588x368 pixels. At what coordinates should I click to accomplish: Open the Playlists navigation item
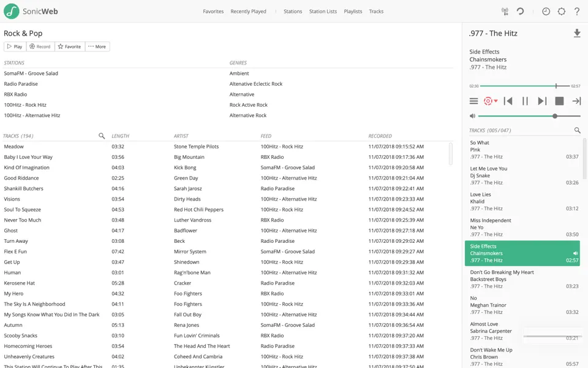(353, 12)
